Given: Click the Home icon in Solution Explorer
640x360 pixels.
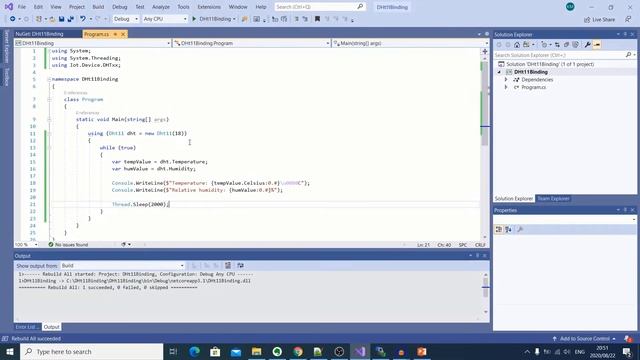Looking at the screenshot, I should 517,44.
